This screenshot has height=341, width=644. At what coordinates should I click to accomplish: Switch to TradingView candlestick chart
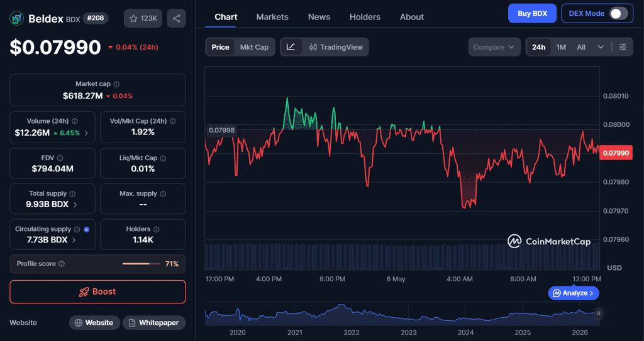click(x=336, y=47)
